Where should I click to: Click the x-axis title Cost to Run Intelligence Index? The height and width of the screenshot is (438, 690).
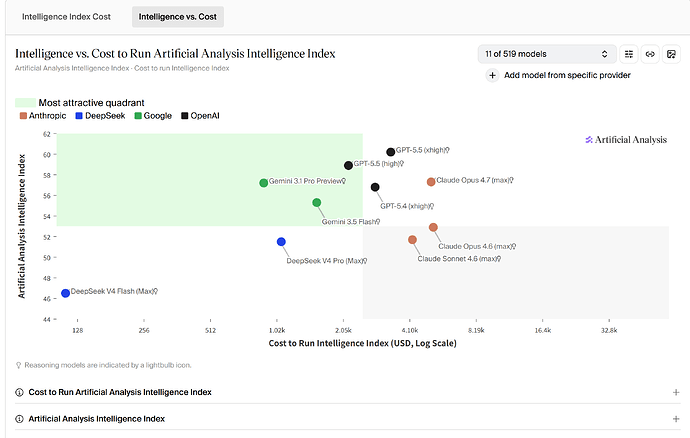pyautogui.click(x=362, y=343)
